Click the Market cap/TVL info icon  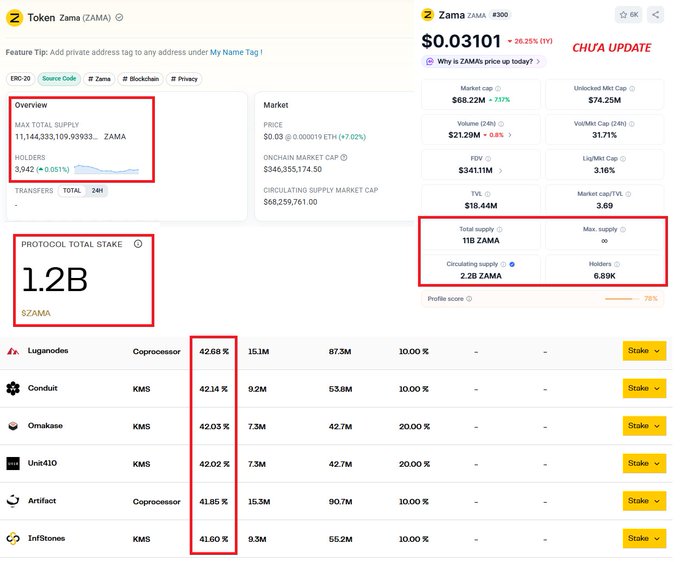[628, 194]
